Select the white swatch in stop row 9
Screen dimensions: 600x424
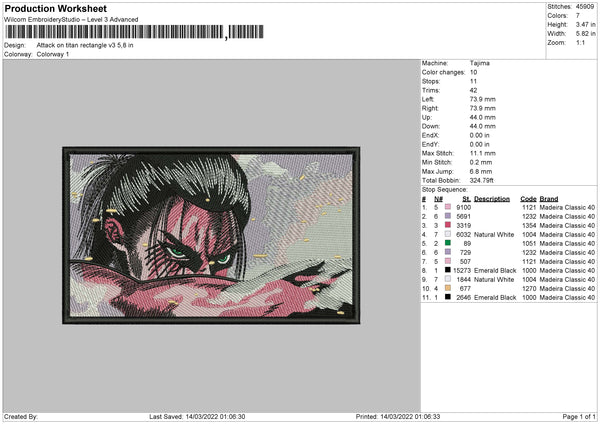448,279
